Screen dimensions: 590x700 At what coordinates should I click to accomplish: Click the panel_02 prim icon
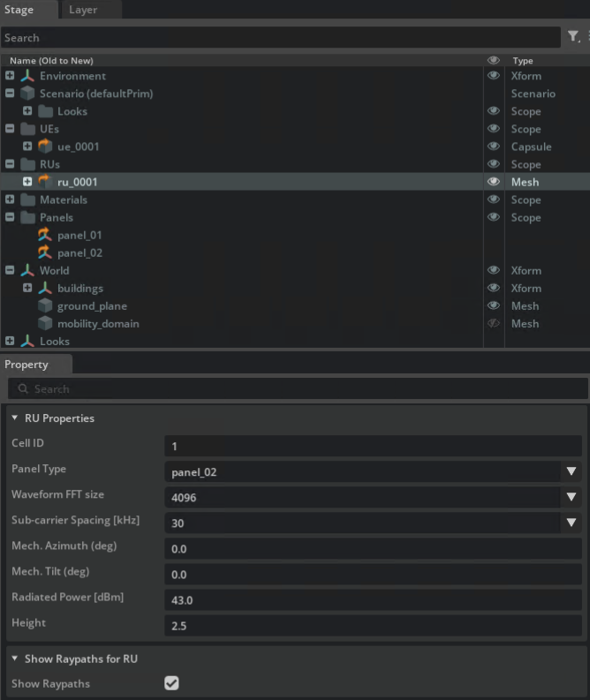coord(45,252)
